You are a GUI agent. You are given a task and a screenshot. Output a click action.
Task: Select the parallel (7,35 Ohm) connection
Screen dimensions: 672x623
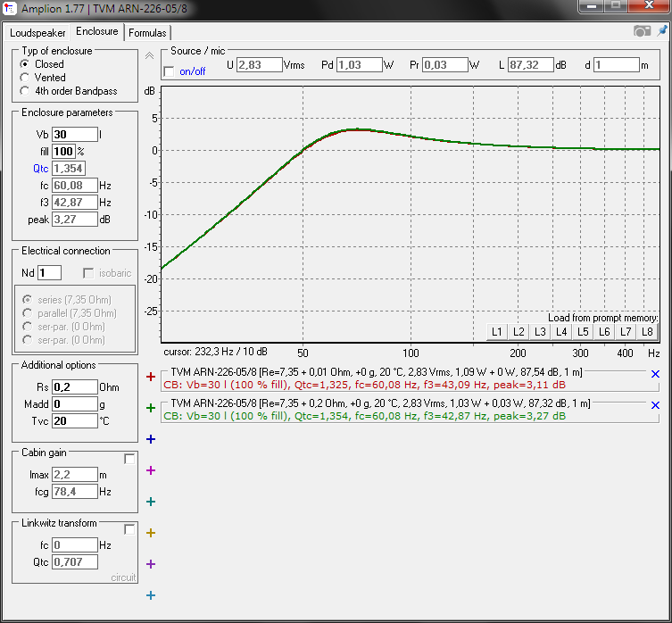tap(28, 313)
